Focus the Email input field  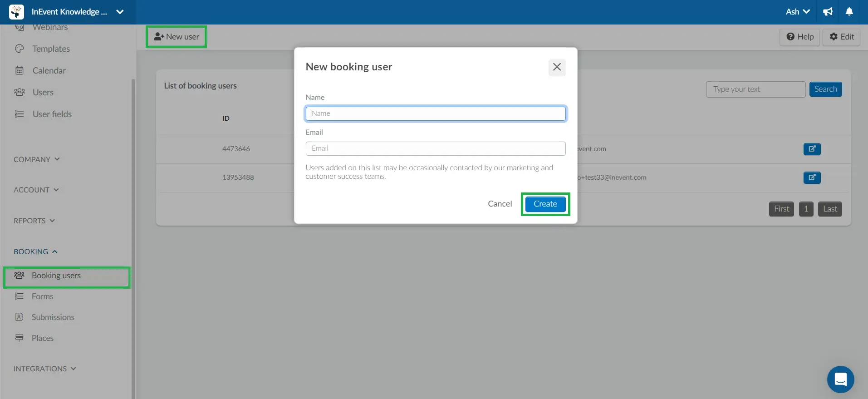436,148
